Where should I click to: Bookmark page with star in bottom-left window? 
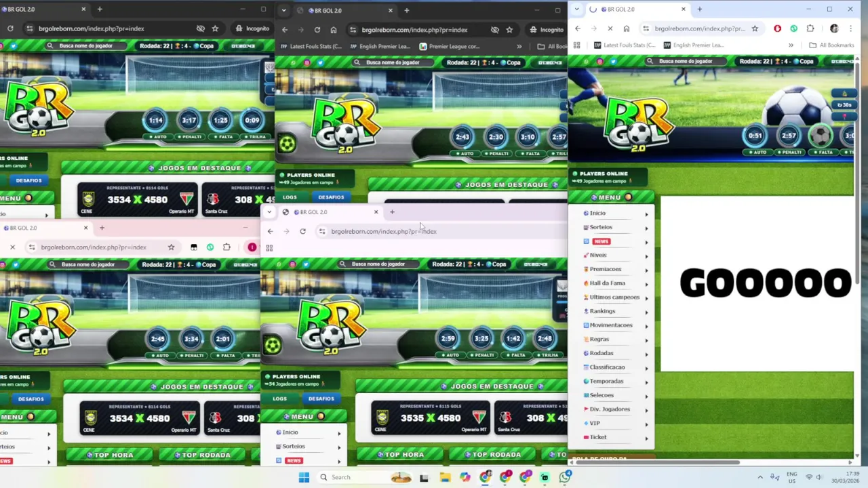pyautogui.click(x=171, y=247)
